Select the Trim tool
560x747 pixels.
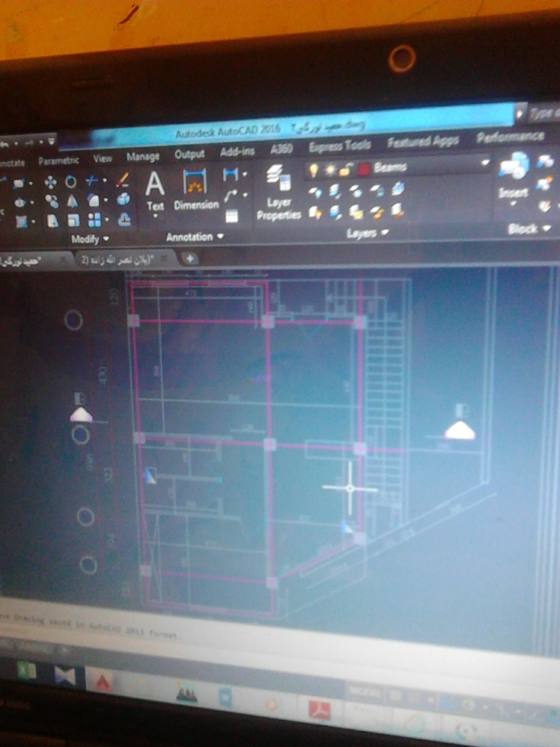click(92, 181)
